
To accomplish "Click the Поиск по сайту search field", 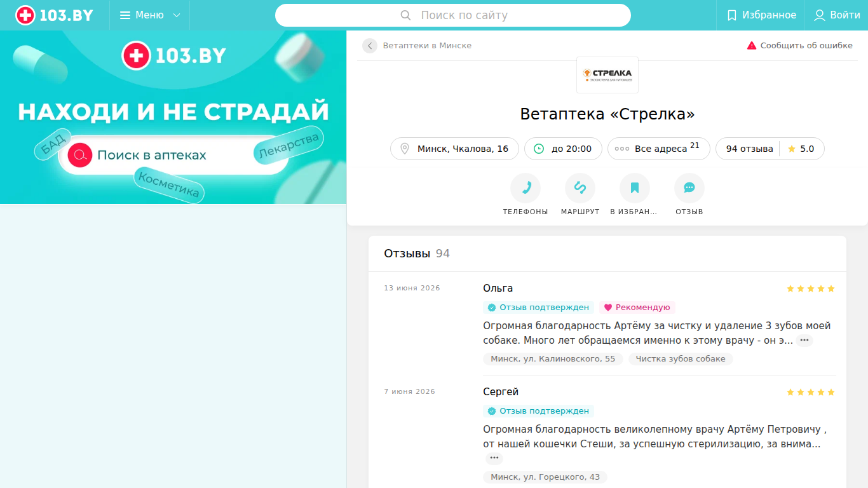I will 453,15.
